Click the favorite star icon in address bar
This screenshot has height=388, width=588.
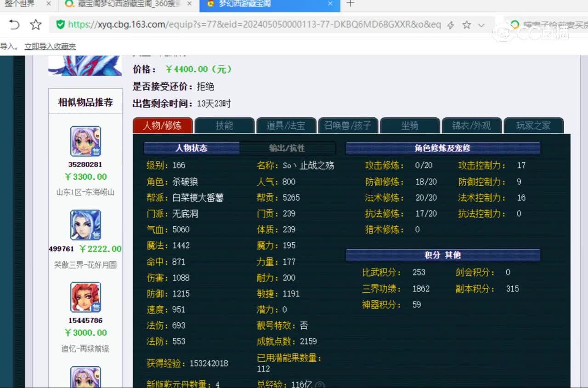tap(467, 25)
